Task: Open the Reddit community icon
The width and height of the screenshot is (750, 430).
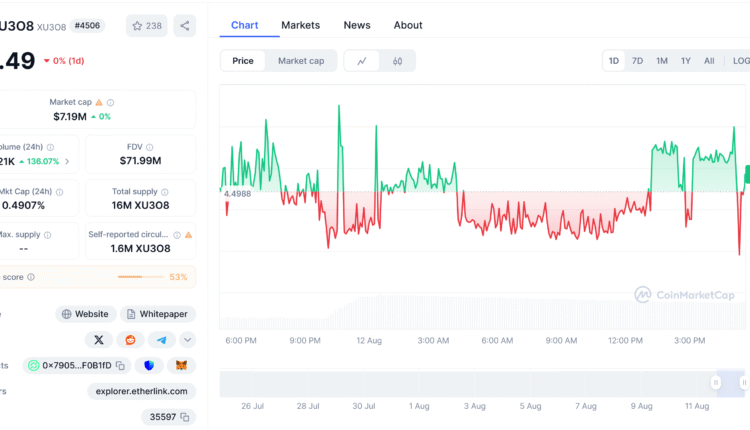Action: (x=129, y=340)
